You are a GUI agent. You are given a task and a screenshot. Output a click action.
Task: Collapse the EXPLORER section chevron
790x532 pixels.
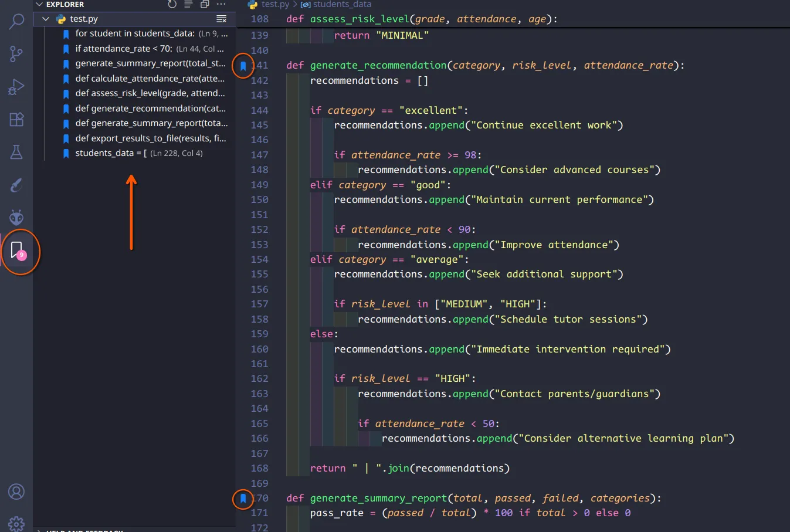39,4
